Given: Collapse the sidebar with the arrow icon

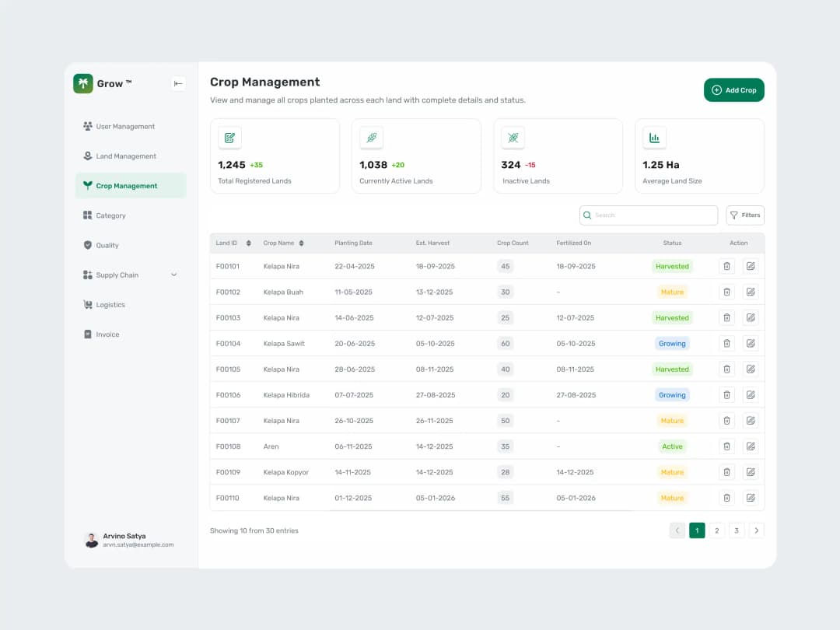Looking at the screenshot, I should coord(178,83).
